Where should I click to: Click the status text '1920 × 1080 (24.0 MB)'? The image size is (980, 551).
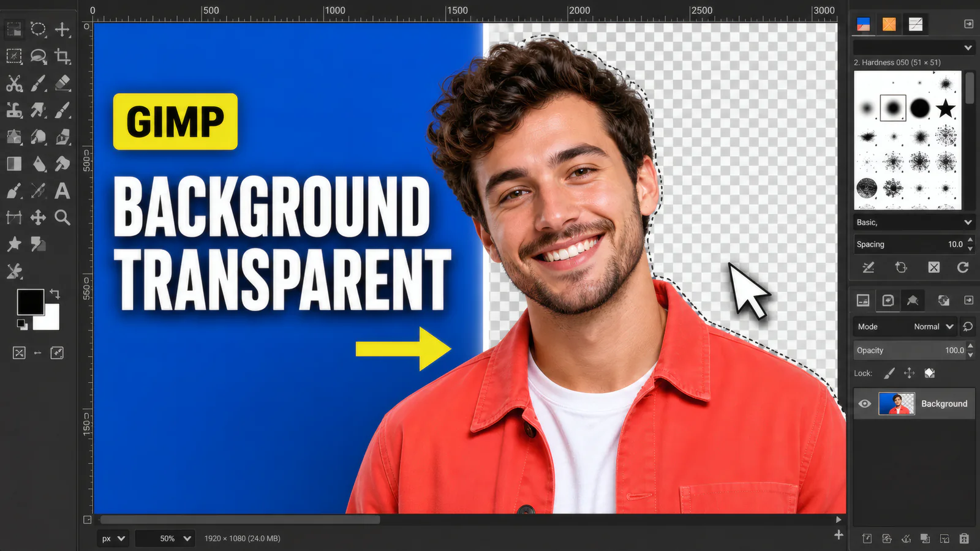[243, 539]
